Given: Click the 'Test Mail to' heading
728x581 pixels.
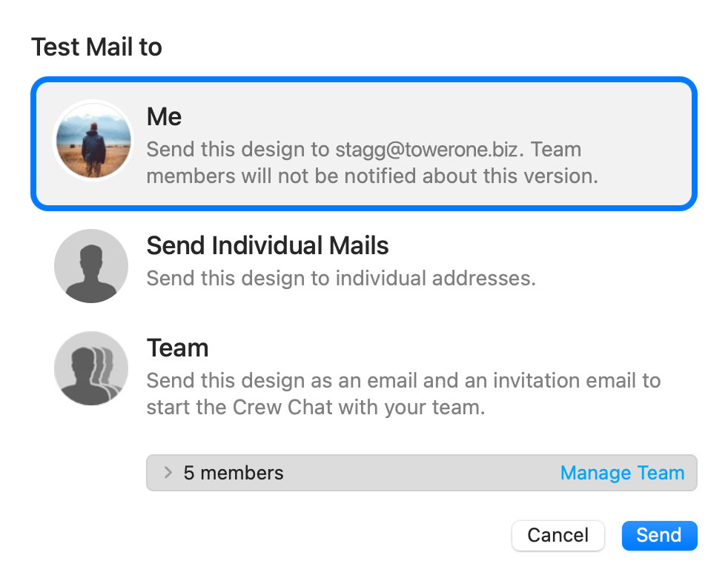Looking at the screenshot, I should 96,47.
